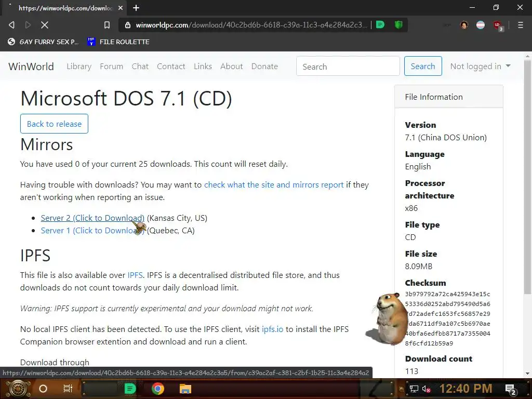Click the muted volume tray icon
The width and height of the screenshot is (532, 399).
click(x=427, y=389)
